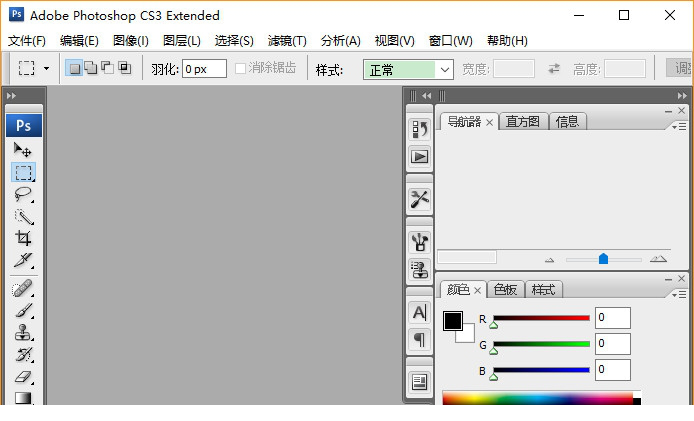The height and width of the screenshot is (421, 694).
Task: Minimize the Color panel group
Action: [x=668, y=279]
